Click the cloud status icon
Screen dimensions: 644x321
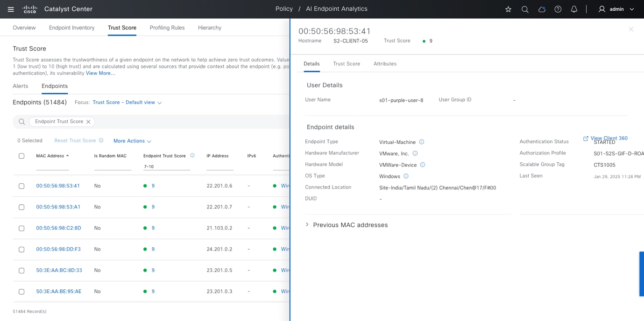[x=541, y=9]
